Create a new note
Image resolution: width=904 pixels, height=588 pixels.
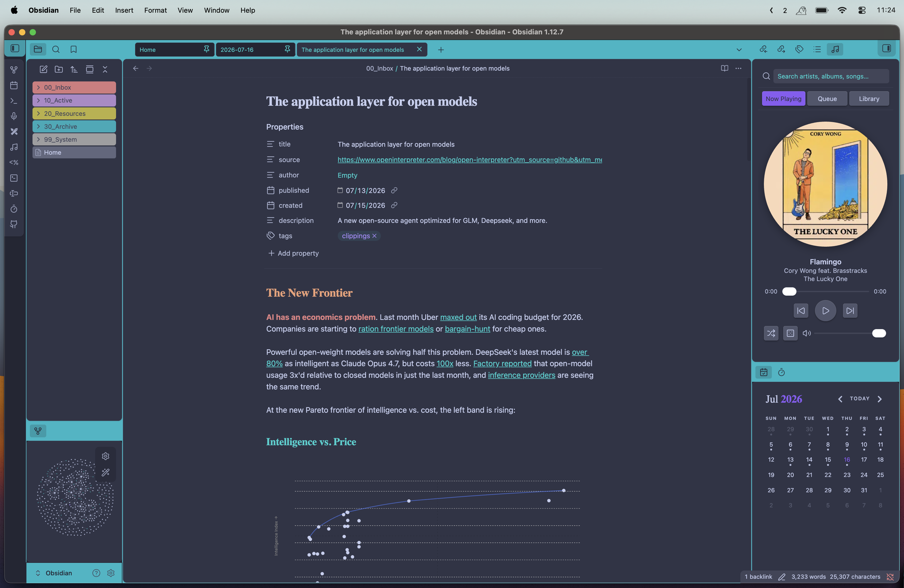point(43,69)
